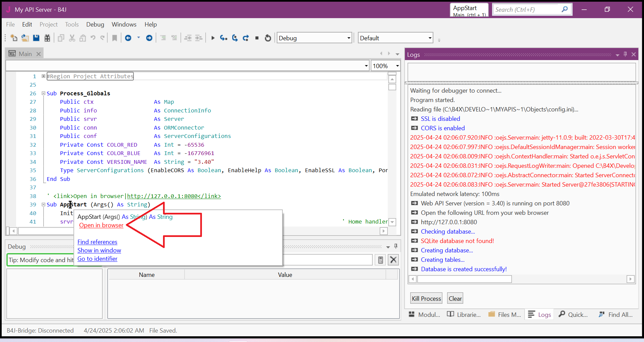Image resolution: width=644 pixels, height=342 pixels.
Task: Click the Step Over debug icon
Action: coord(235,38)
